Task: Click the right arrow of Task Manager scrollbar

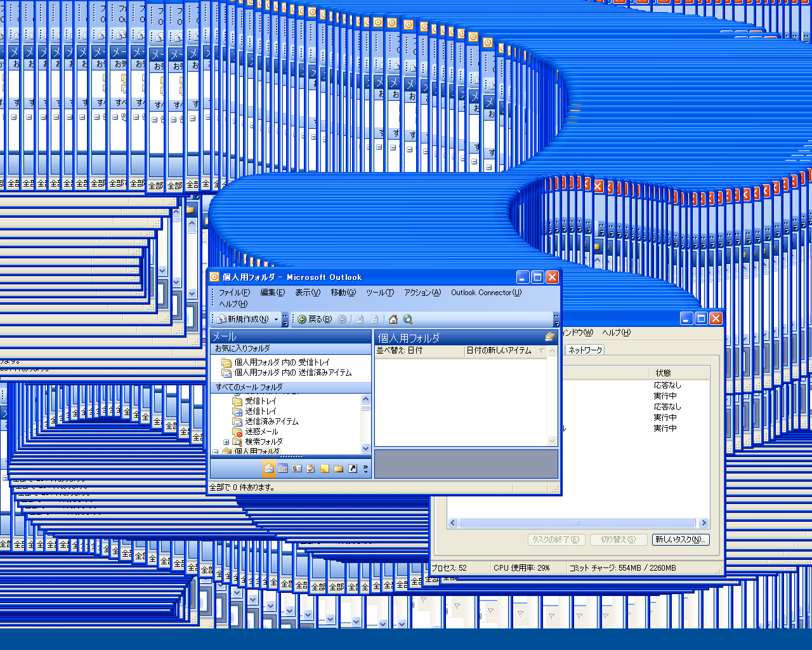Action: coord(704,523)
